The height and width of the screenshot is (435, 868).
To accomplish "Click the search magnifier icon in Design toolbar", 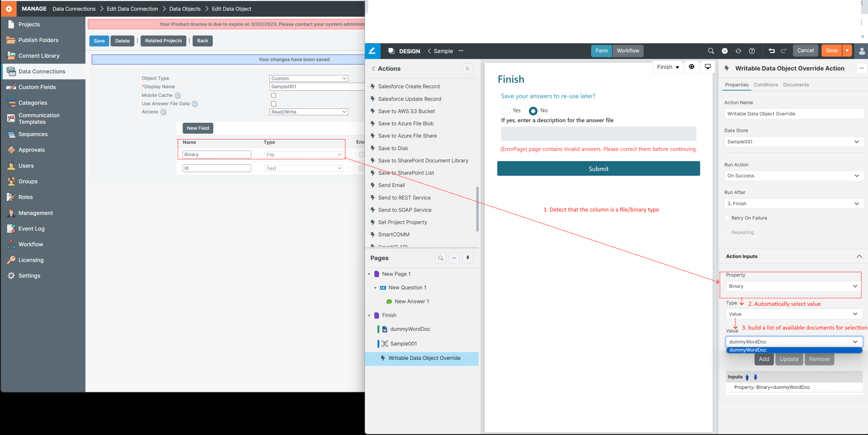I will (x=711, y=51).
